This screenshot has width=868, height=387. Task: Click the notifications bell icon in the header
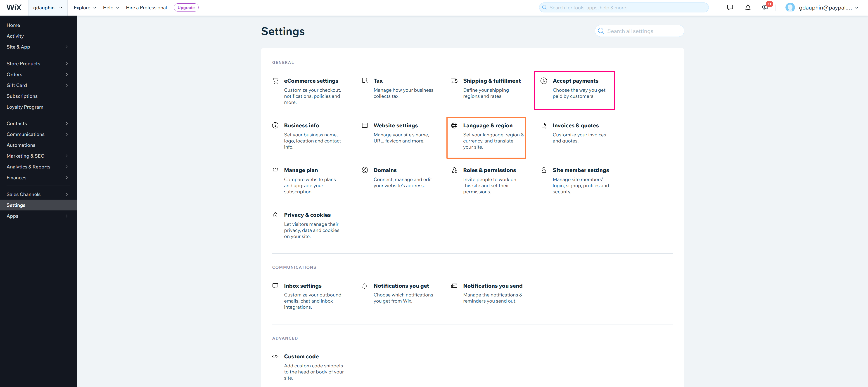(748, 7)
